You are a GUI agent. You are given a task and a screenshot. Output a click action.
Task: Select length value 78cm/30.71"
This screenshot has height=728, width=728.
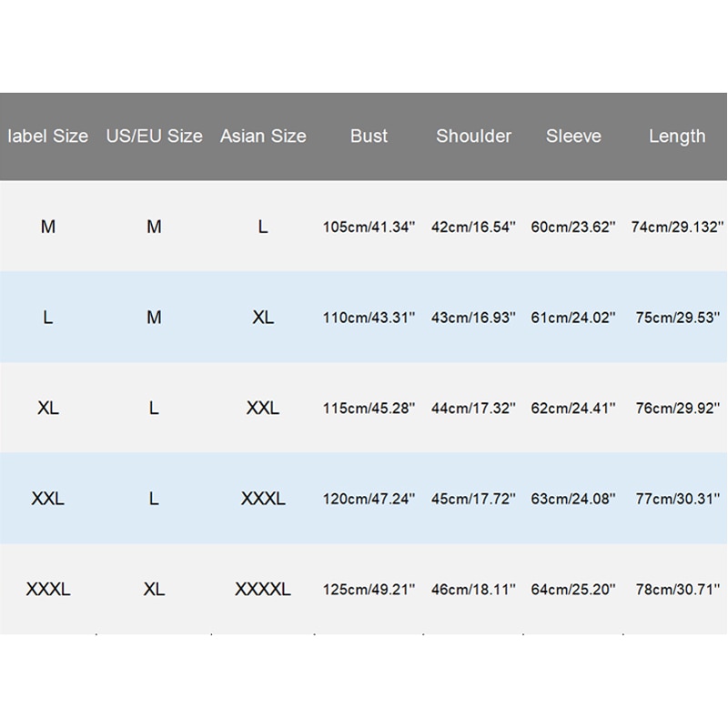(677, 590)
